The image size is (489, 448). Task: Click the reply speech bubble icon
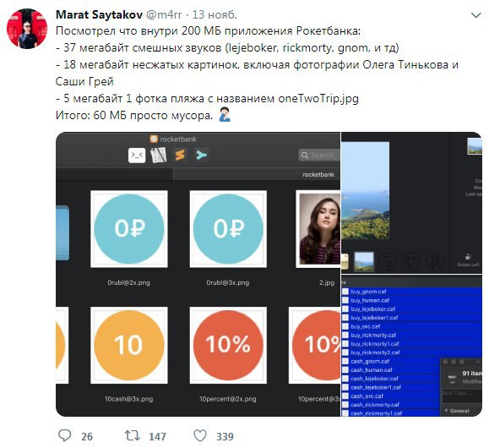[64, 435]
